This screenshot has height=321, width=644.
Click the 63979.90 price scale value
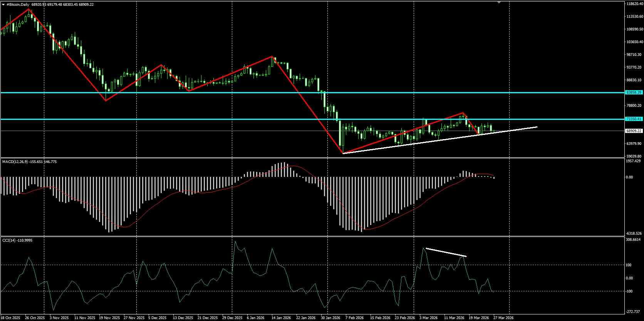634,143
